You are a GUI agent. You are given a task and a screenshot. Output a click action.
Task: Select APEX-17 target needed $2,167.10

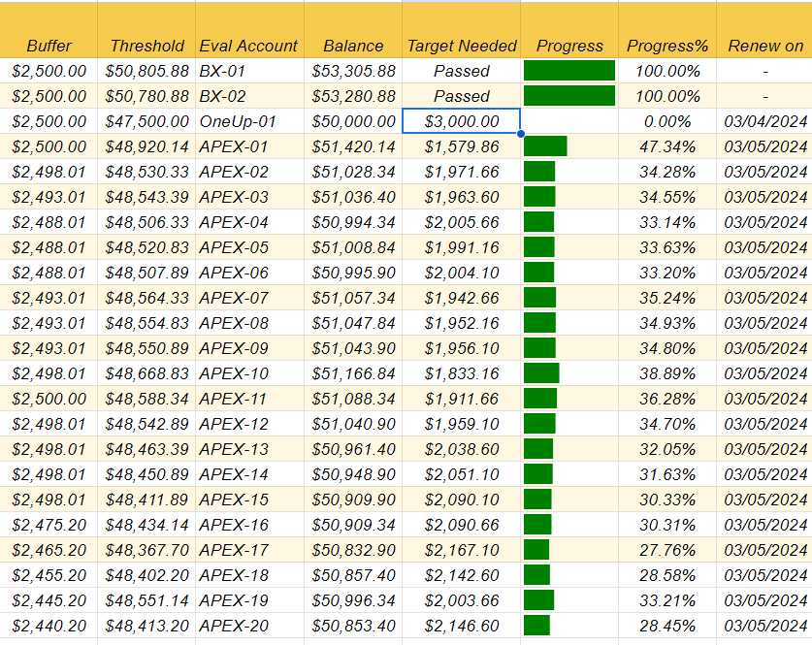(462, 550)
